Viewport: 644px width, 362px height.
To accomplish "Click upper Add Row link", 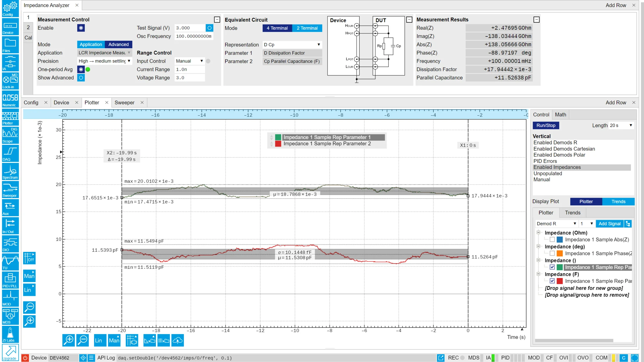I will pyautogui.click(x=616, y=5).
